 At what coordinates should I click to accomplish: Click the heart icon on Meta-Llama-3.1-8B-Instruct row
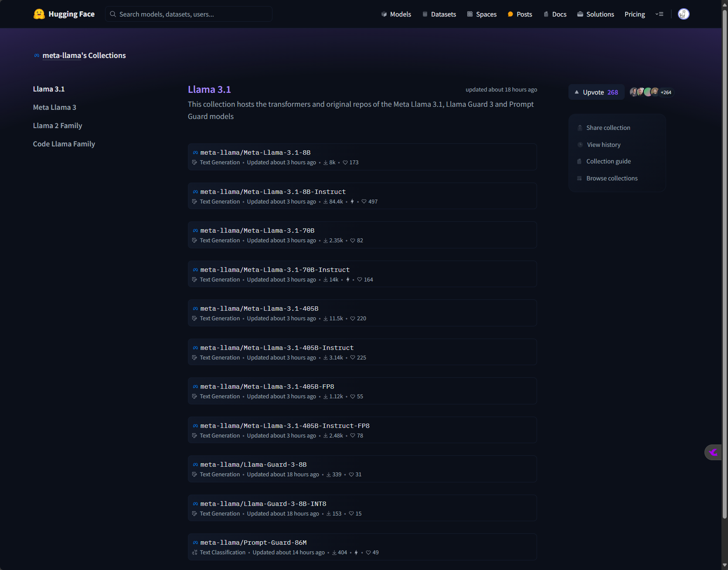click(364, 201)
